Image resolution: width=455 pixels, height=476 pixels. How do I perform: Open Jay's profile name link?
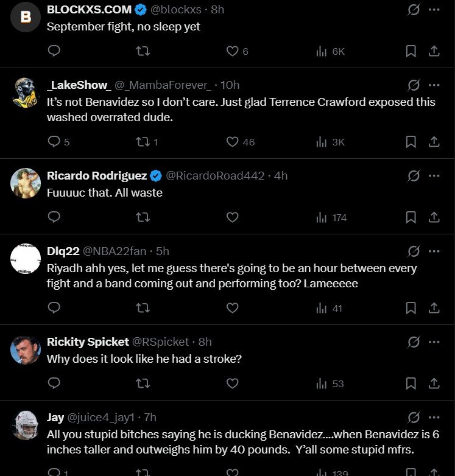tap(55, 417)
